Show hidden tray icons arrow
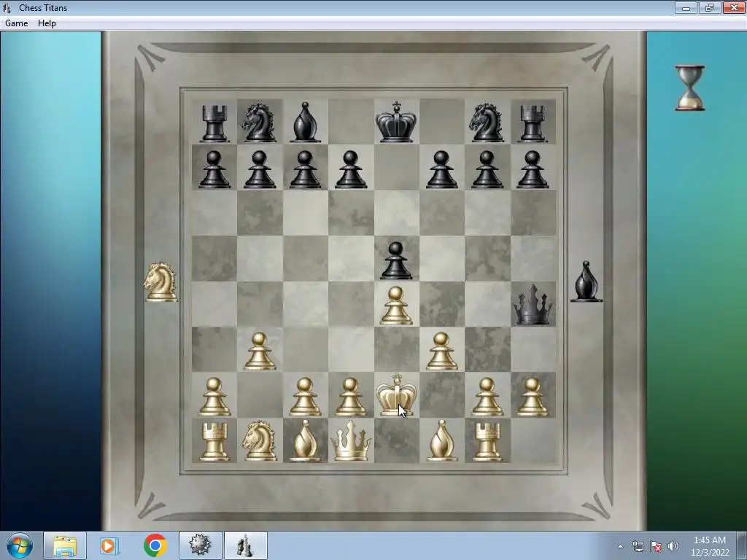The width and height of the screenshot is (747, 560). pos(620,546)
